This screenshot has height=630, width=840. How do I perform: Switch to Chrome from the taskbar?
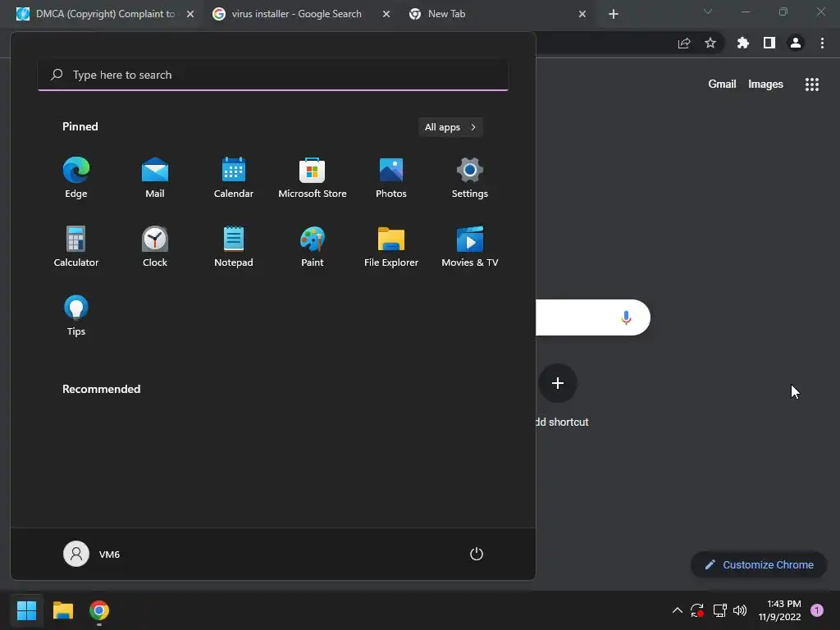coord(99,610)
